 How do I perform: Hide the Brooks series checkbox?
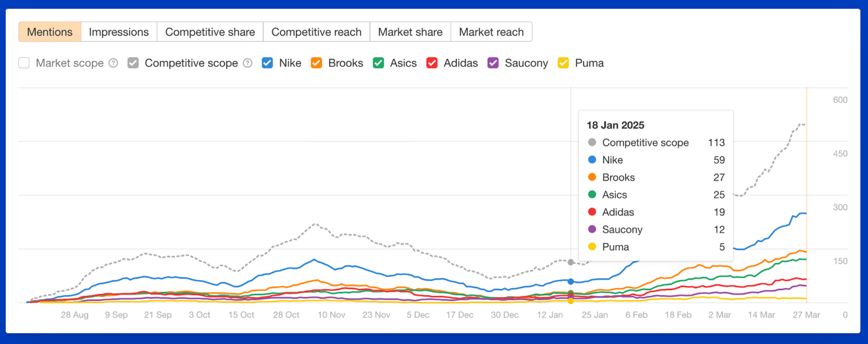[x=316, y=63]
